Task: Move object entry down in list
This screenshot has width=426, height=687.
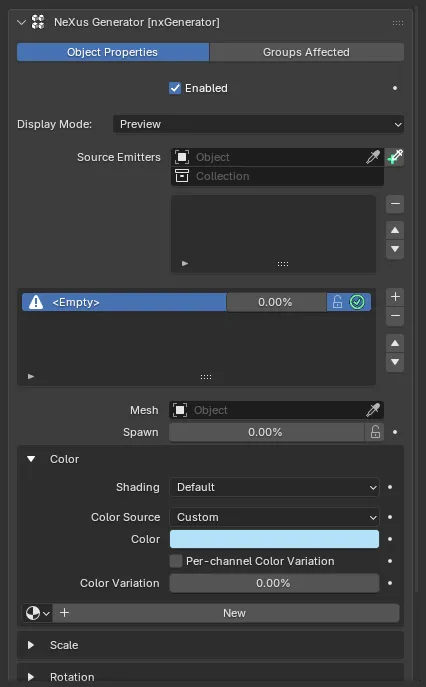Action: pyautogui.click(x=395, y=362)
